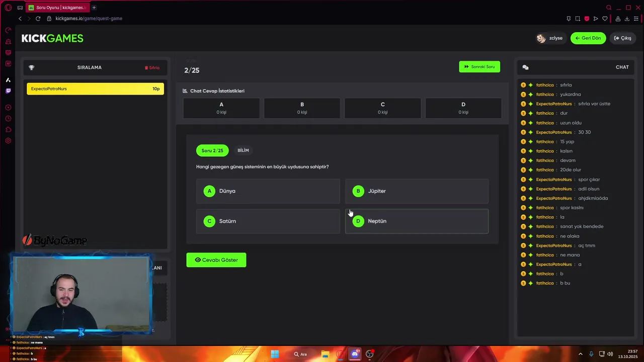Image resolution: width=644 pixels, height=362 pixels.
Task: Open OBS Studio from the taskbar
Action: (370, 354)
